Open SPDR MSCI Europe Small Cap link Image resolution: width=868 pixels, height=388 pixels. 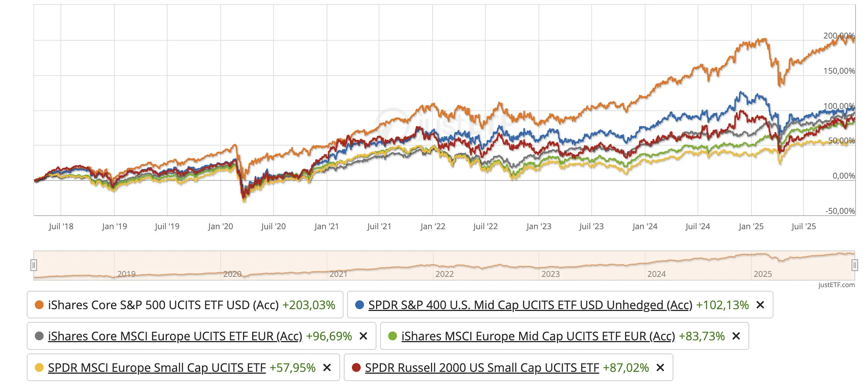[157, 368]
